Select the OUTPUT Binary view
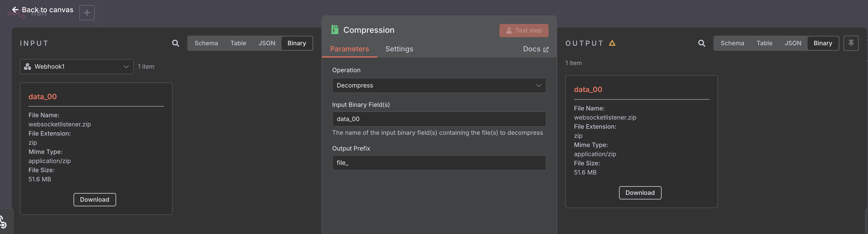 coord(822,43)
